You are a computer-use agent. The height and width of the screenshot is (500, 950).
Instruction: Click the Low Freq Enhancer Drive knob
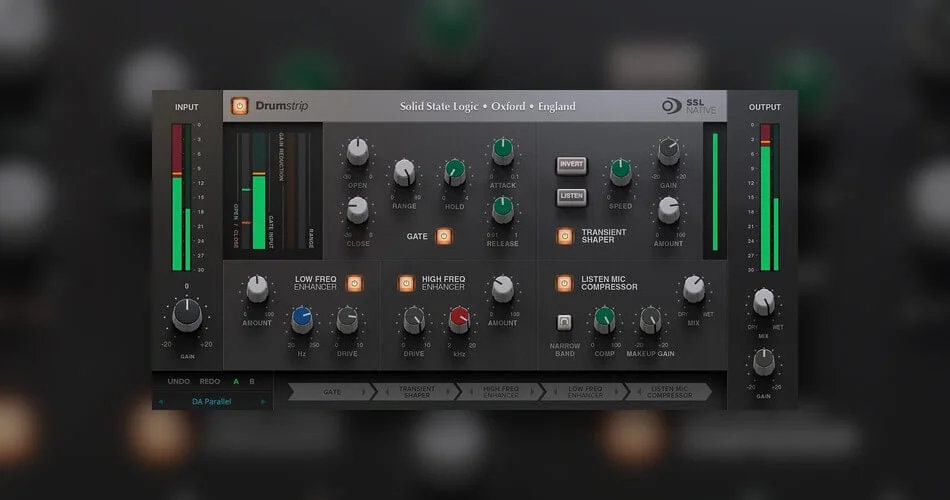[x=347, y=320]
